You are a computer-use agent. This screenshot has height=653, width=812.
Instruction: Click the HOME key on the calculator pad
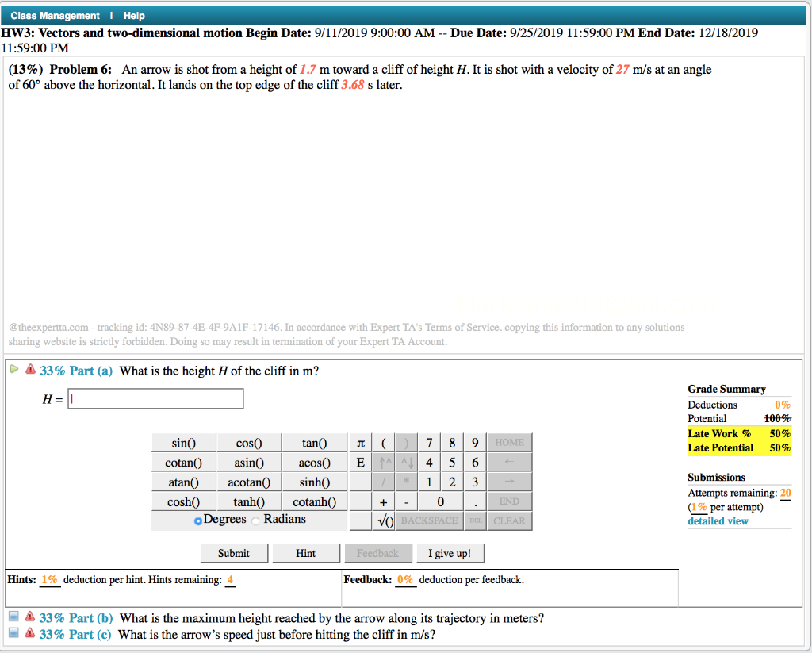tap(509, 442)
